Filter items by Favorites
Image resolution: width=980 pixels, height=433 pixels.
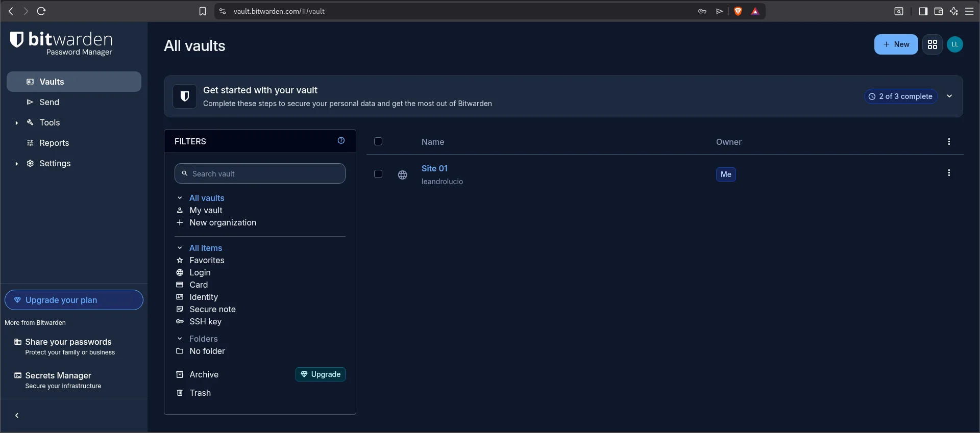click(207, 260)
